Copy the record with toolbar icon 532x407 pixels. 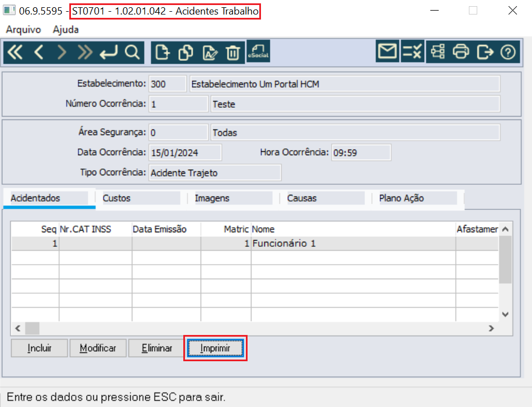(x=186, y=52)
